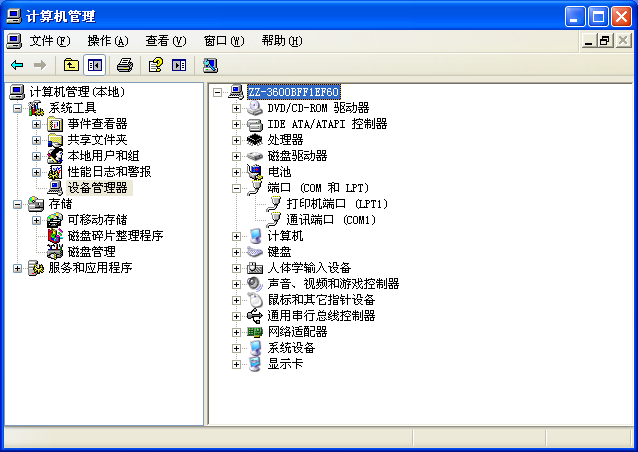Click the Help question mark toolbar icon
This screenshot has height=452, width=638.
155,65
